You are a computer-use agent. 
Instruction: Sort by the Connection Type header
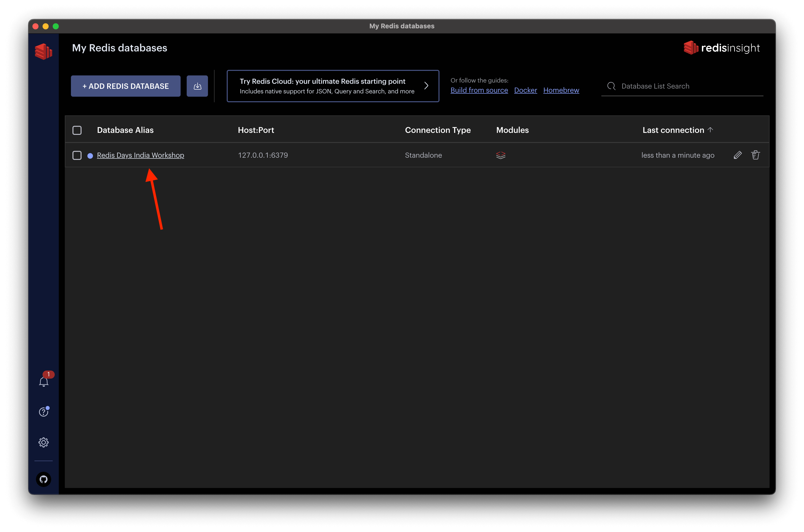pyautogui.click(x=438, y=130)
